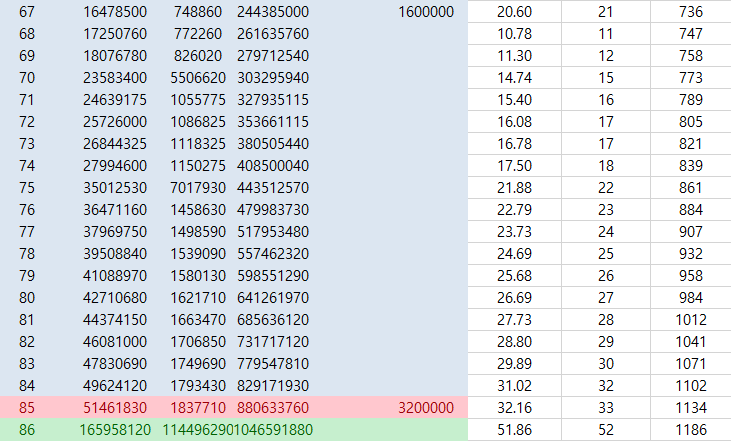The image size is (731, 441).
Task: Click the cell with value 3200000
Action: tap(425, 408)
